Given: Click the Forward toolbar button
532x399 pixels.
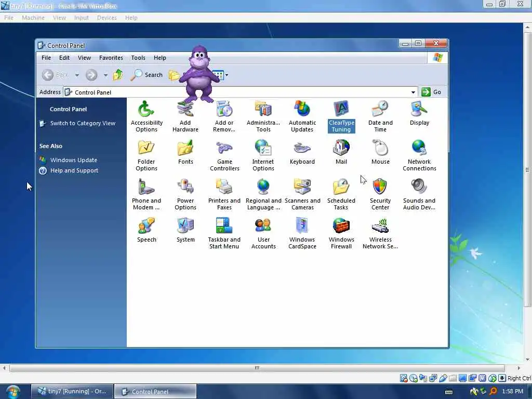Looking at the screenshot, I should point(91,75).
